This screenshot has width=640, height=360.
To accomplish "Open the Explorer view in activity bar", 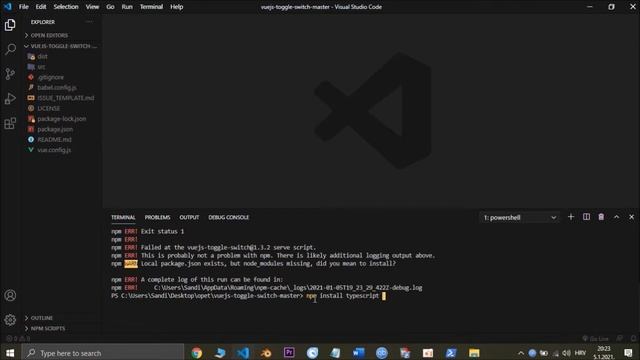I will pyautogui.click(x=10, y=25).
